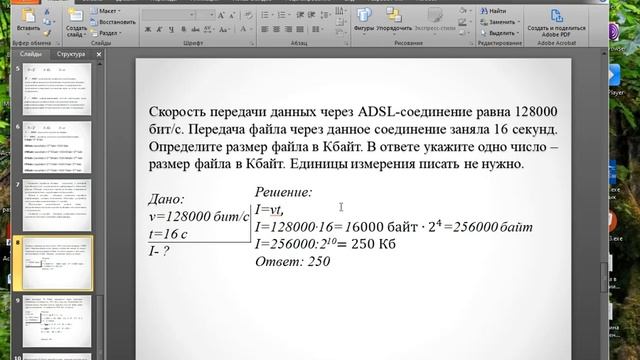Click the Создать слайд new slide icon
This screenshot has width=640, height=360.
tap(76, 16)
